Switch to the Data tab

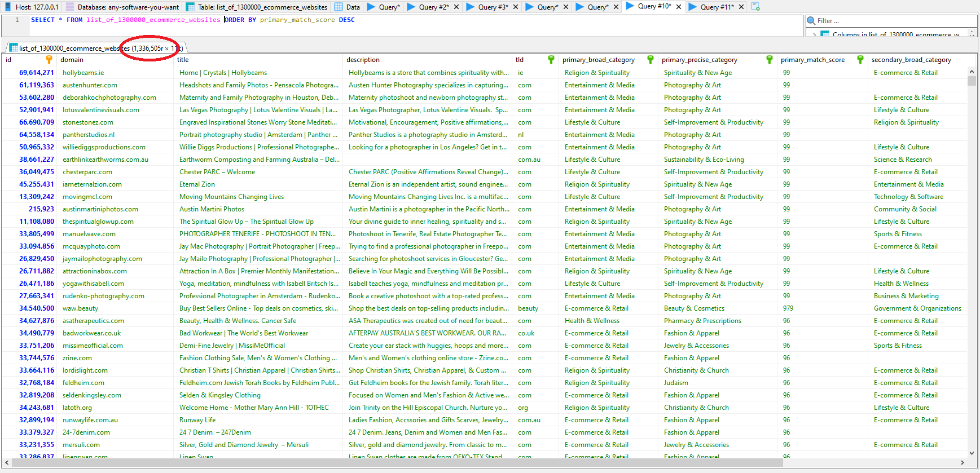[x=347, y=7]
